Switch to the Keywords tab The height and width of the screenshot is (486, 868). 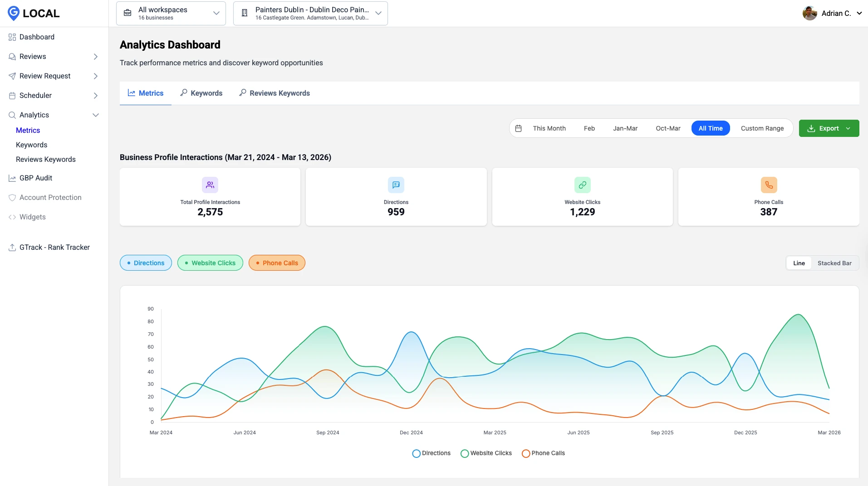pyautogui.click(x=201, y=93)
